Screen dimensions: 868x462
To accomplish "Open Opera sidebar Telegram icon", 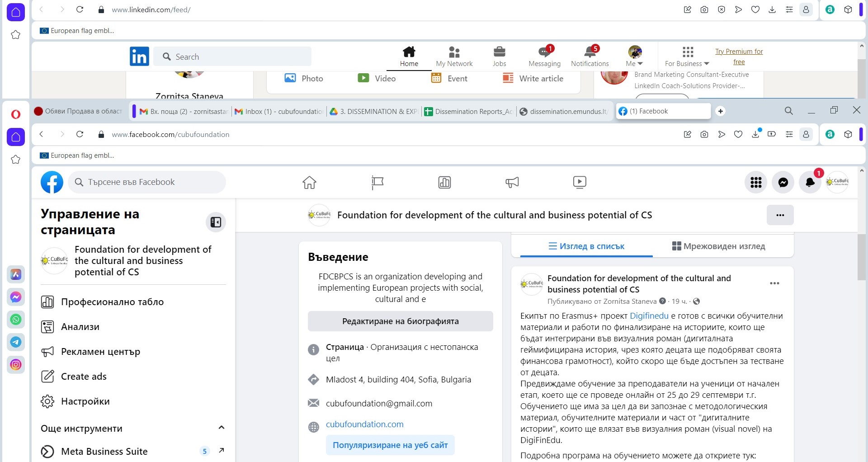I will tap(16, 342).
